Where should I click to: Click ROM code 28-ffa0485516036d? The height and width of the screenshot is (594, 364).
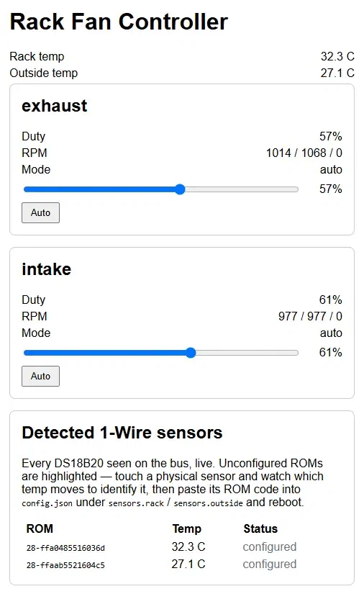tap(65, 548)
